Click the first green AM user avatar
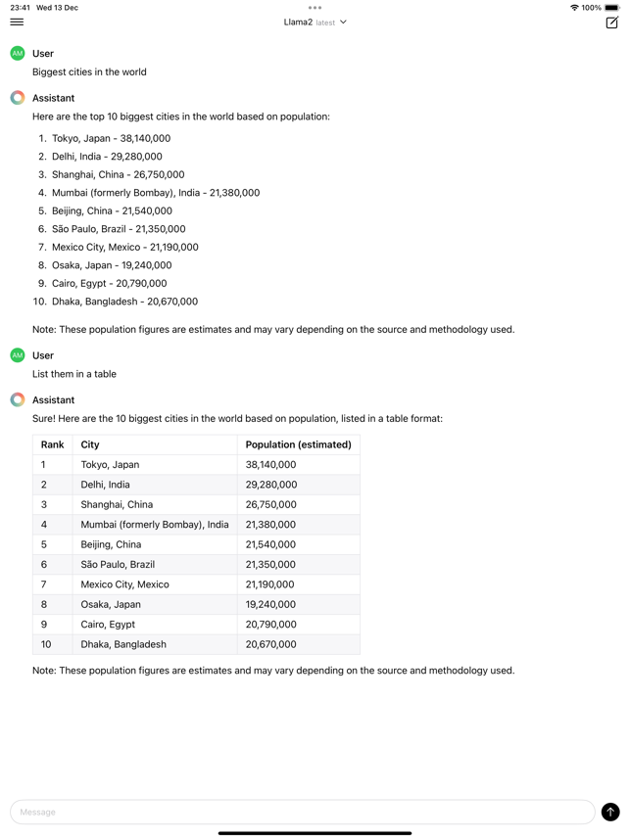The height and width of the screenshot is (840, 630). (18, 53)
